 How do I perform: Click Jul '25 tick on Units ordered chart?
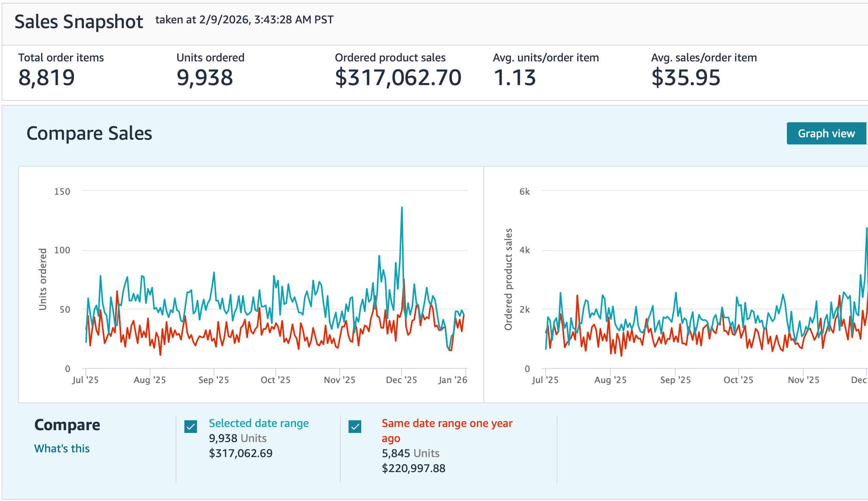point(85,380)
